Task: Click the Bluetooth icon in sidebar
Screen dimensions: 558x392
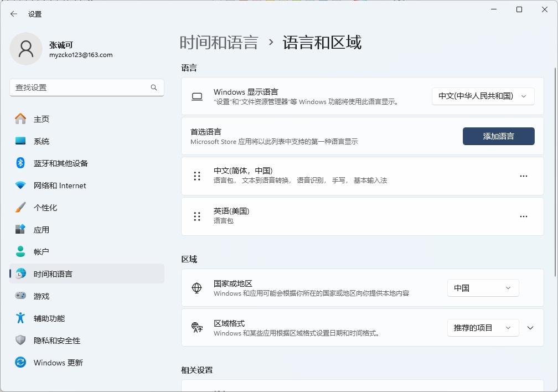Action: click(x=20, y=163)
